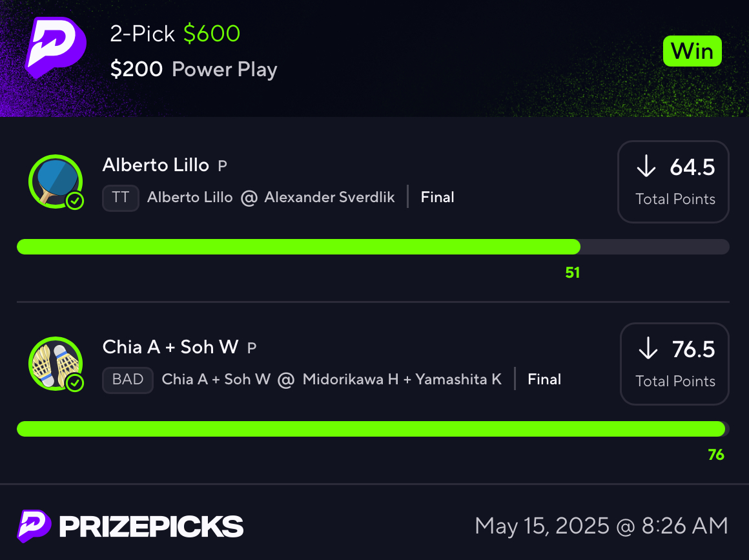Click the Power Play label
This screenshot has height=560, width=749.
[225, 70]
